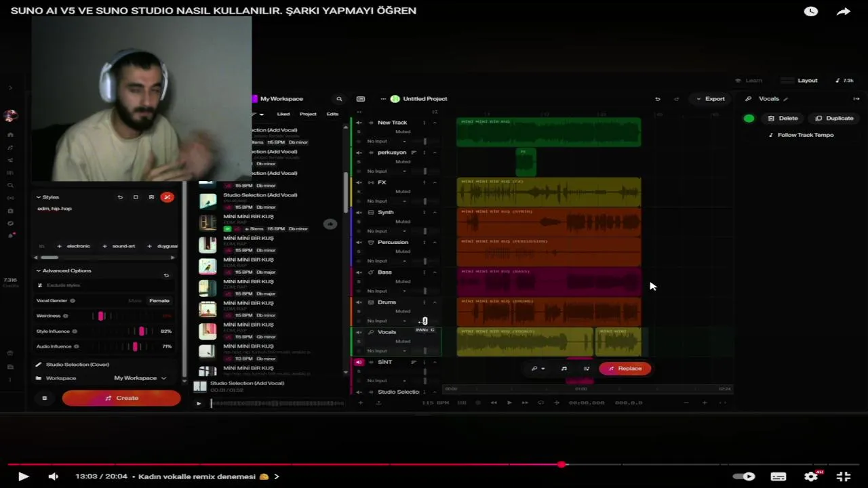The image size is (868, 488).
Task: Open the Percussion track options menu
Action: click(x=425, y=242)
